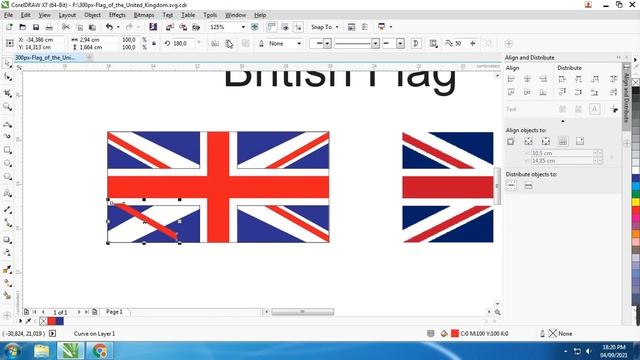Click the Print toolbar icon
The height and width of the screenshot is (360, 640).
point(49,27)
